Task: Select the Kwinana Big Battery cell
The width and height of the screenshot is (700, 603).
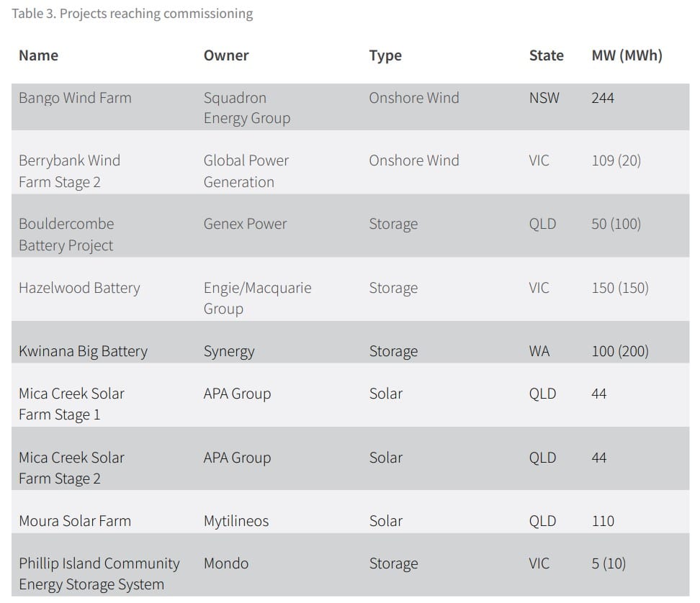Action: tap(83, 351)
